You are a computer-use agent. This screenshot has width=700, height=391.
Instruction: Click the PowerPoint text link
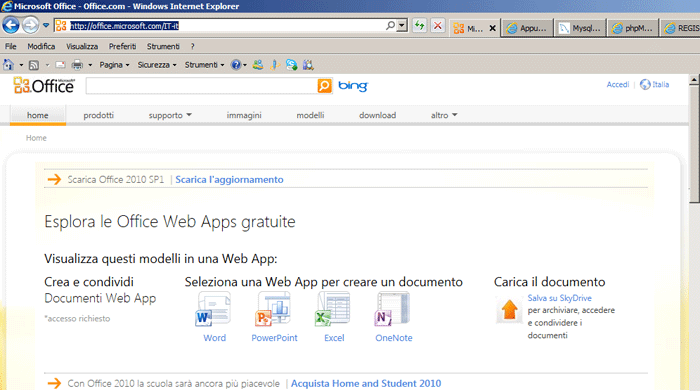click(x=274, y=338)
